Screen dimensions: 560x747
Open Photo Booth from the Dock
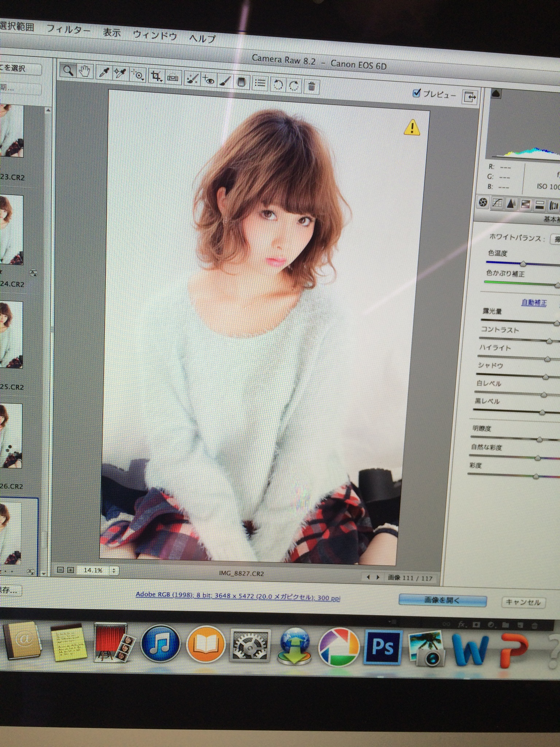pyautogui.click(x=114, y=643)
